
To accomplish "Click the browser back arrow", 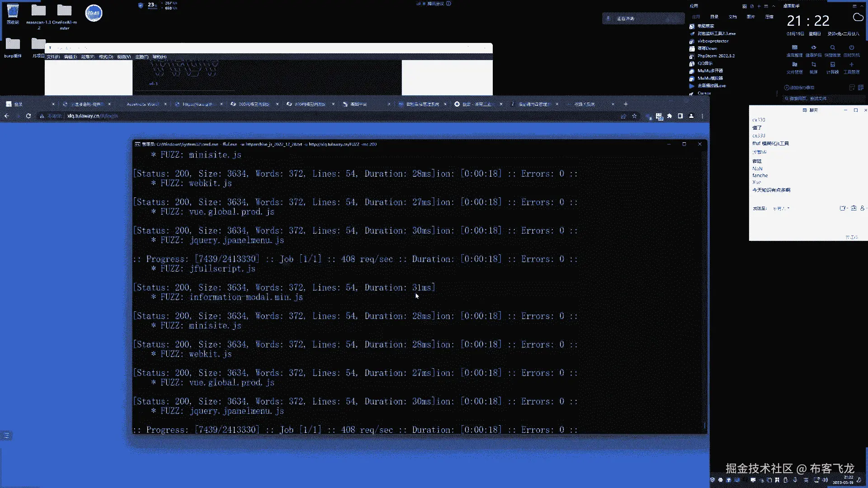I will pyautogui.click(x=7, y=116).
